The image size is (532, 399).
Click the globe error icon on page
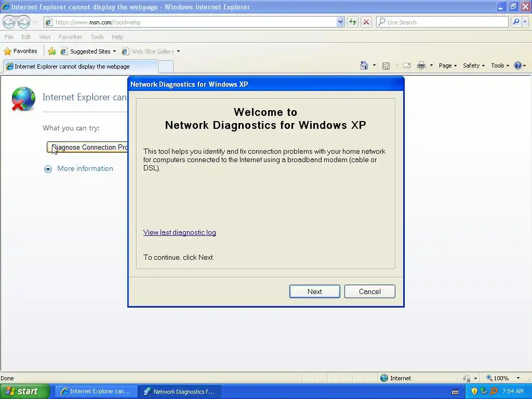[23, 99]
